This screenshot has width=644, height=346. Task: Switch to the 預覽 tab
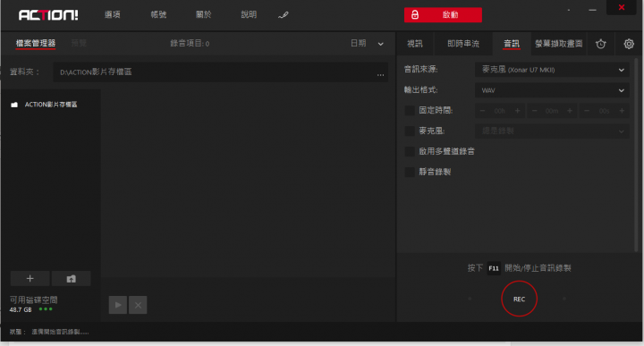click(79, 43)
